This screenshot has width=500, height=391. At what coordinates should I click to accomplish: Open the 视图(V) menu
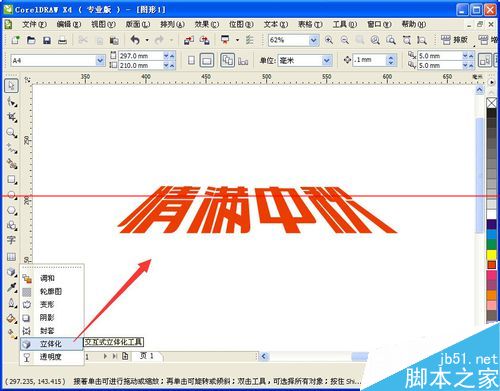(x=103, y=24)
